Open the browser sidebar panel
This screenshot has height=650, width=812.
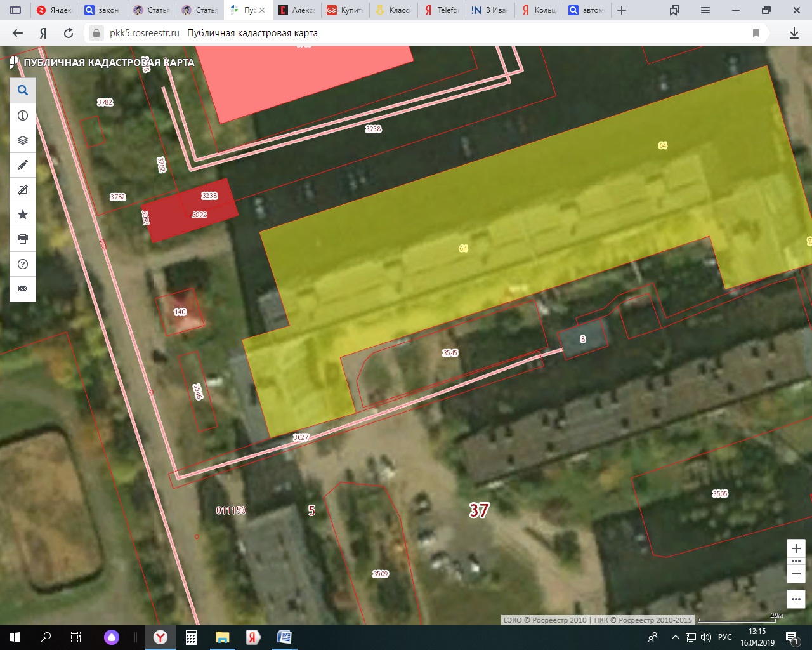(x=15, y=10)
